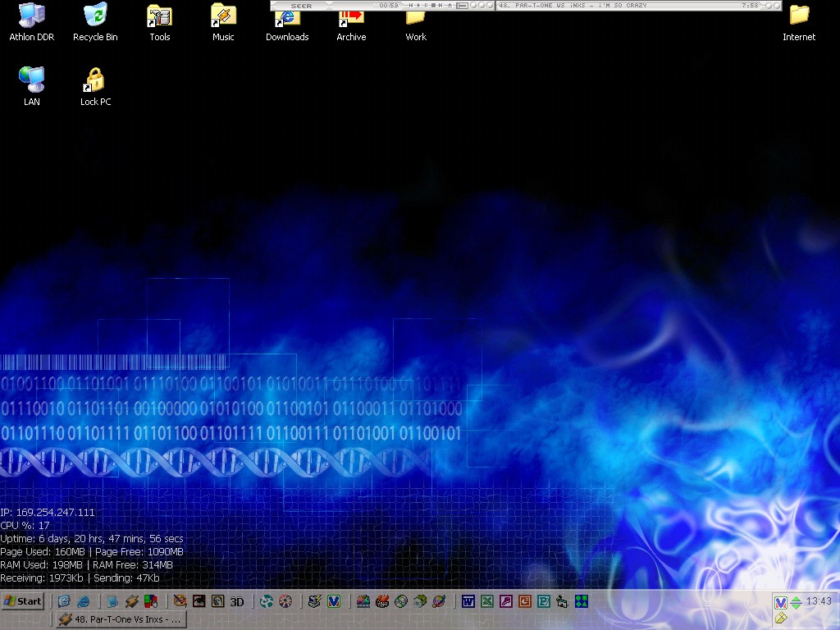Open the Internet folder on desktop
The image size is (840, 630).
(799, 16)
